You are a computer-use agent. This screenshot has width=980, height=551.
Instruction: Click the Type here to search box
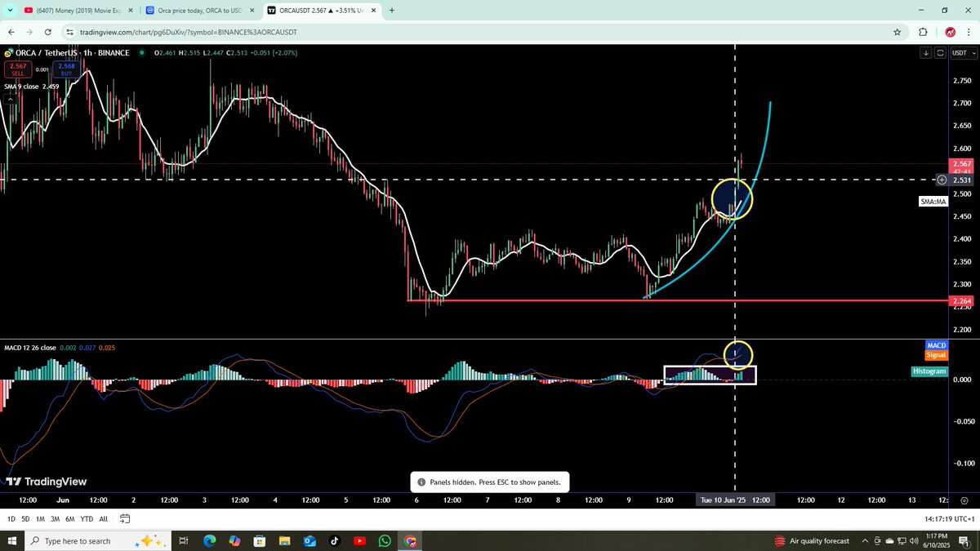[99, 540]
